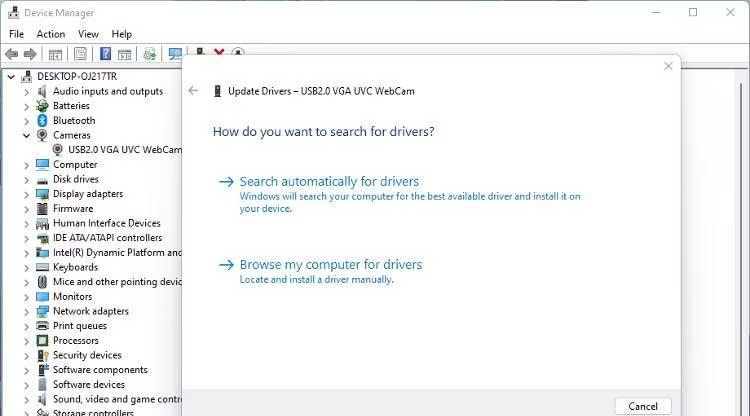Expand the Monitors category
Screen dimensions: 750x416
(26, 297)
